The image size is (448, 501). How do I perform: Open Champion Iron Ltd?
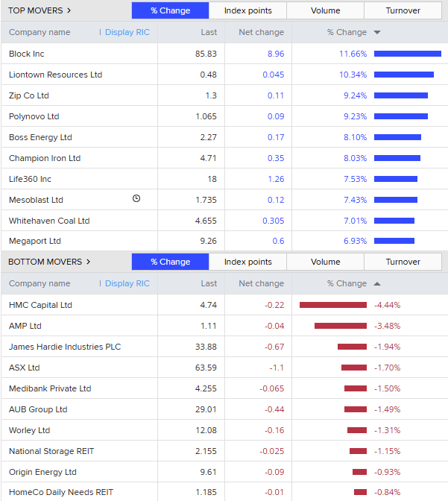(x=45, y=158)
